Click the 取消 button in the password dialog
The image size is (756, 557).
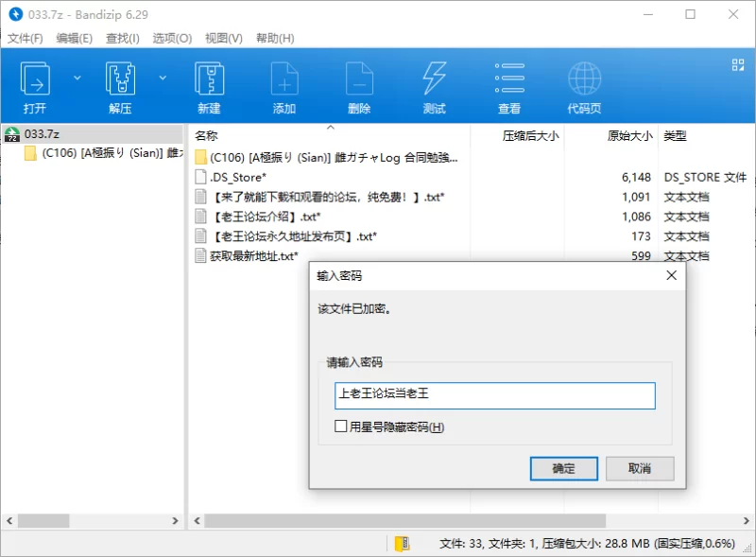pyautogui.click(x=640, y=469)
